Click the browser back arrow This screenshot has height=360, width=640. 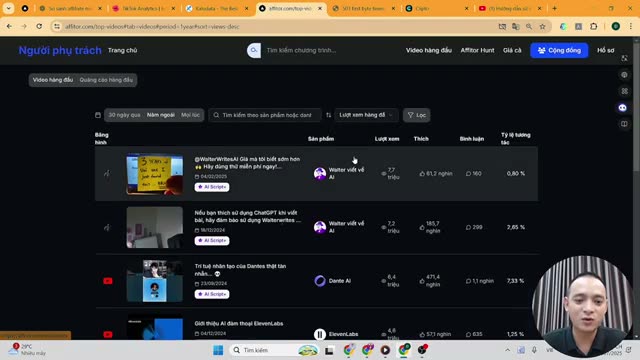(x=9, y=26)
